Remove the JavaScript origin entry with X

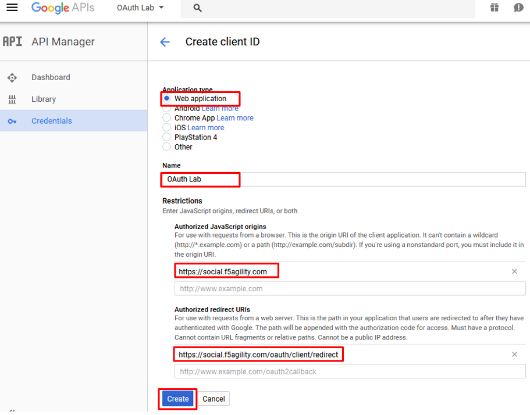[514, 271]
